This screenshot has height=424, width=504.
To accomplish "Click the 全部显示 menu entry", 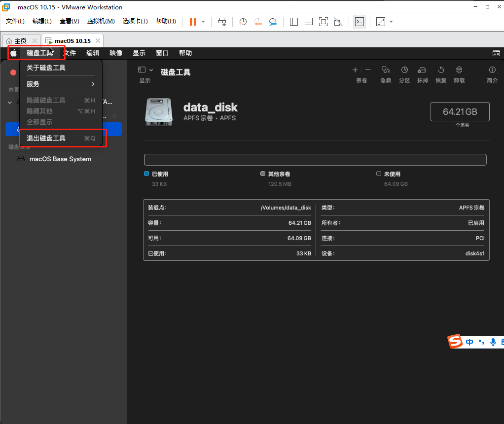I will pos(61,122).
